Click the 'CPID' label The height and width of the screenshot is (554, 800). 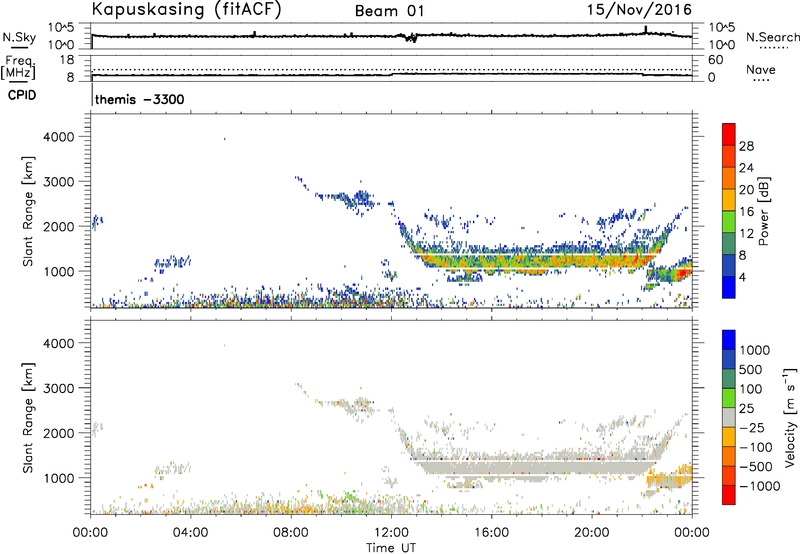coord(22,95)
